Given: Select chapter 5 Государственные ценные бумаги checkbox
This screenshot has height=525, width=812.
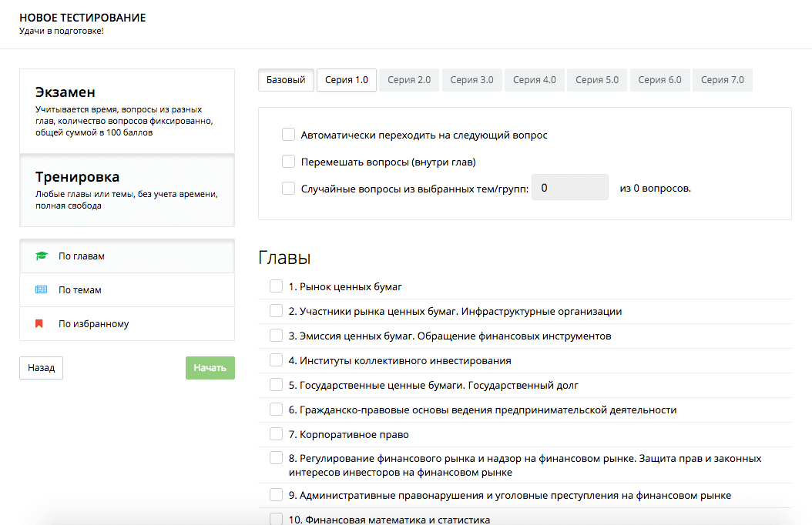Looking at the screenshot, I should pos(276,385).
